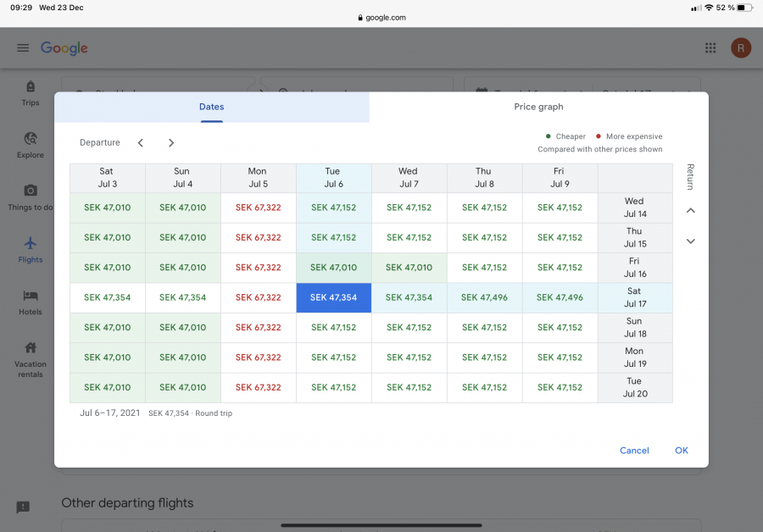Show earlier departure dates
Viewport: 763px width, 532px height.
(141, 143)
